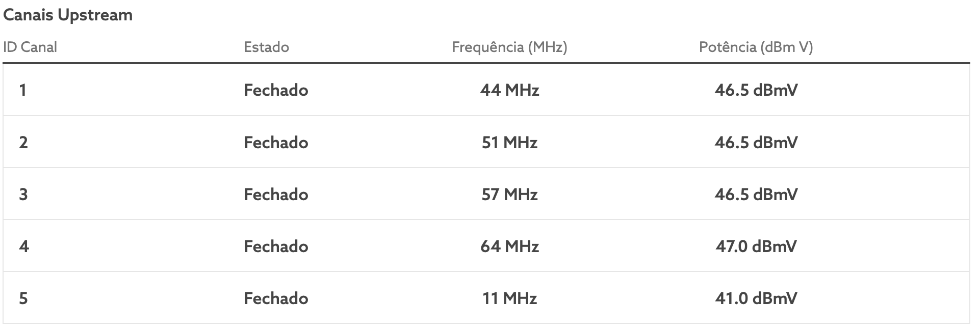Image resolution: width=980 pixels, height=330 pixels.
Task: Select channel ID 3 cell
Action: (x=23, y=194)
